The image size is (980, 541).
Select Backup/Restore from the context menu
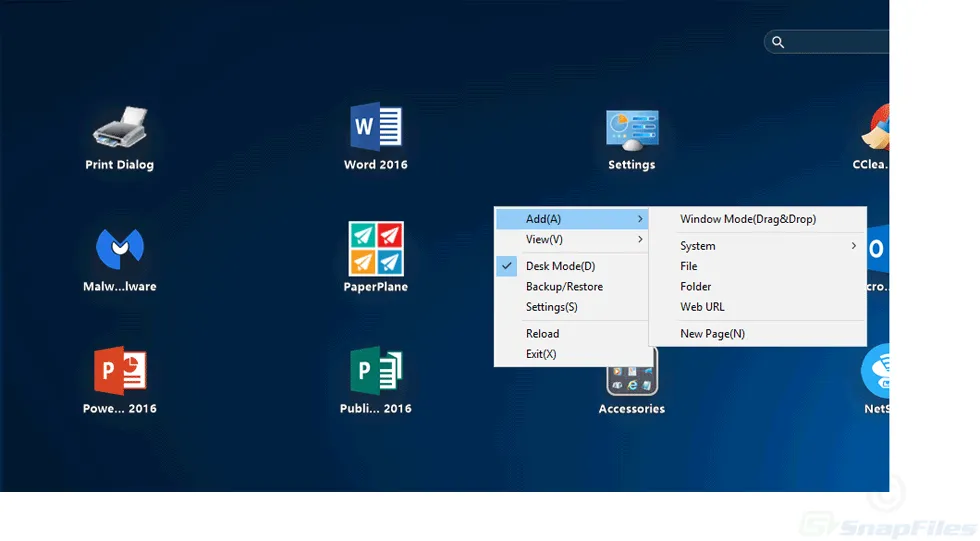point(572,287)
